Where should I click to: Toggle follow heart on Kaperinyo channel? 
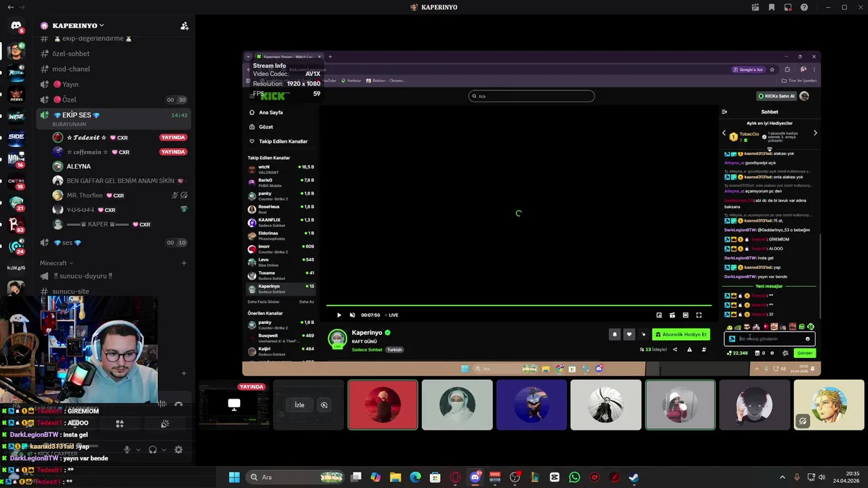[x=629, y=334]
